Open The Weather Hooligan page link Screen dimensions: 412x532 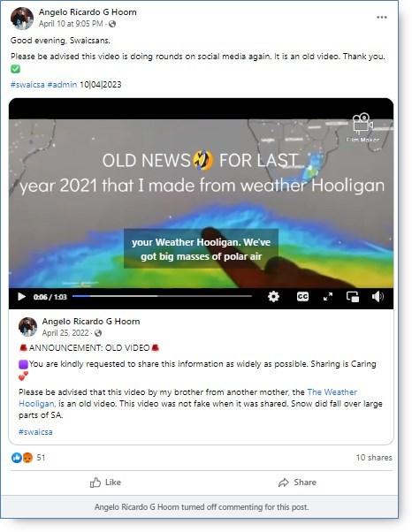click(x=187, y=398)
